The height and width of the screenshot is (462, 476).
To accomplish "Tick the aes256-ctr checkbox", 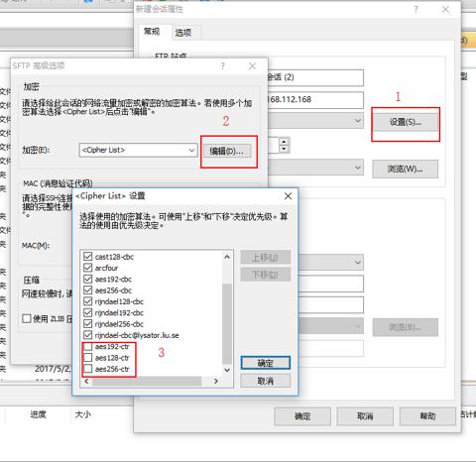I will pos(88,369).
